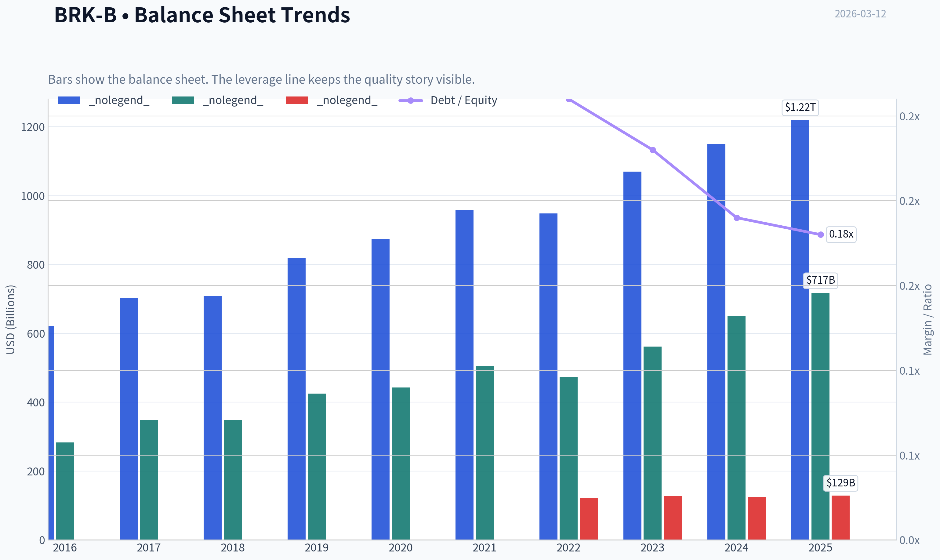
Task: Click the 2017 blue bar
Action: (129, 419)
